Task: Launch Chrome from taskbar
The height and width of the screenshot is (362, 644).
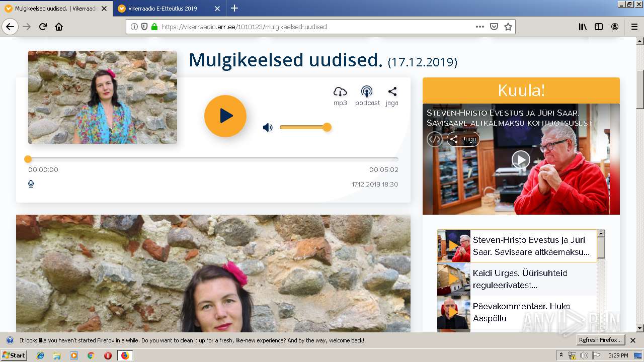Action: pyautogui.click(x=91, y=355)
